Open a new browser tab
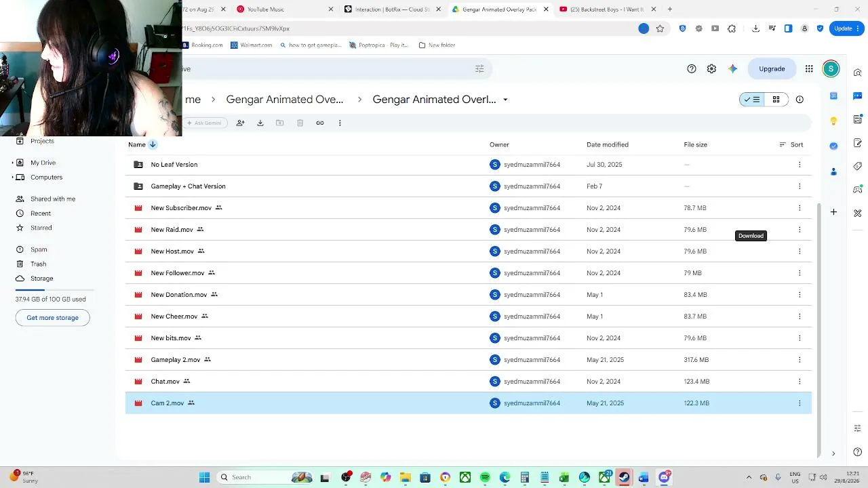This screenshot has height=488, width=868. [x=670, y=9]
